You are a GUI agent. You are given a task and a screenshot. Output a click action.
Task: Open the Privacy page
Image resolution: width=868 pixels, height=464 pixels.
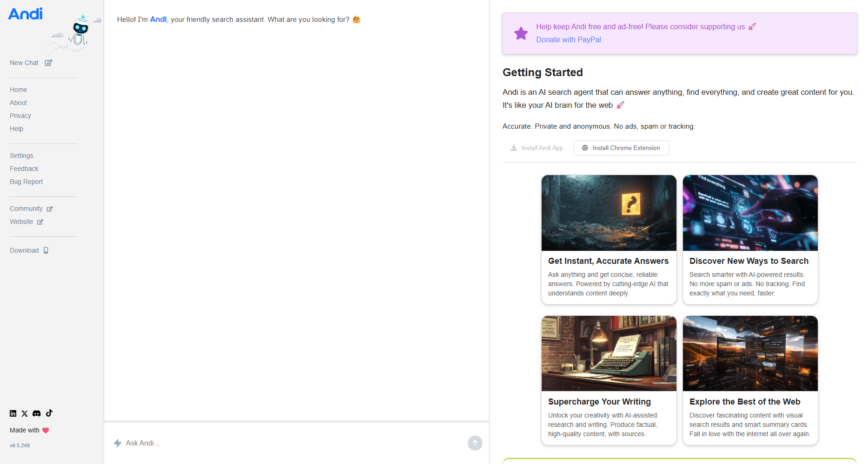click(20, 116)
